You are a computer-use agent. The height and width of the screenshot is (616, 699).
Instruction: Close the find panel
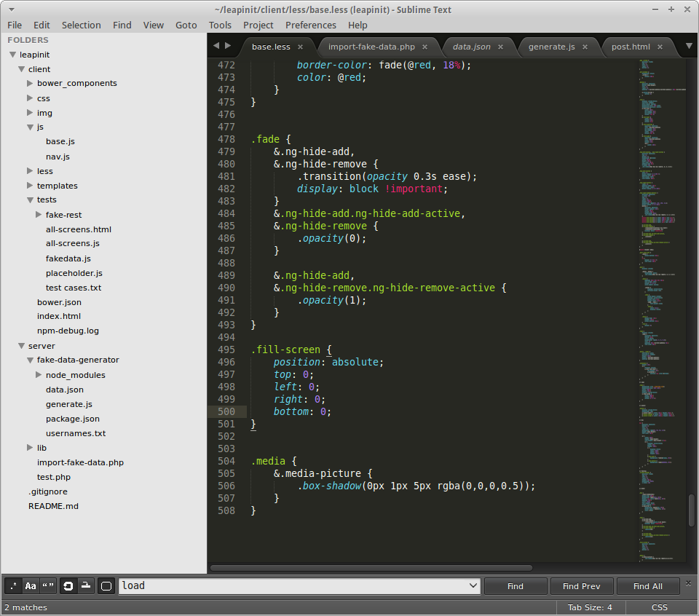coord(687,583)
